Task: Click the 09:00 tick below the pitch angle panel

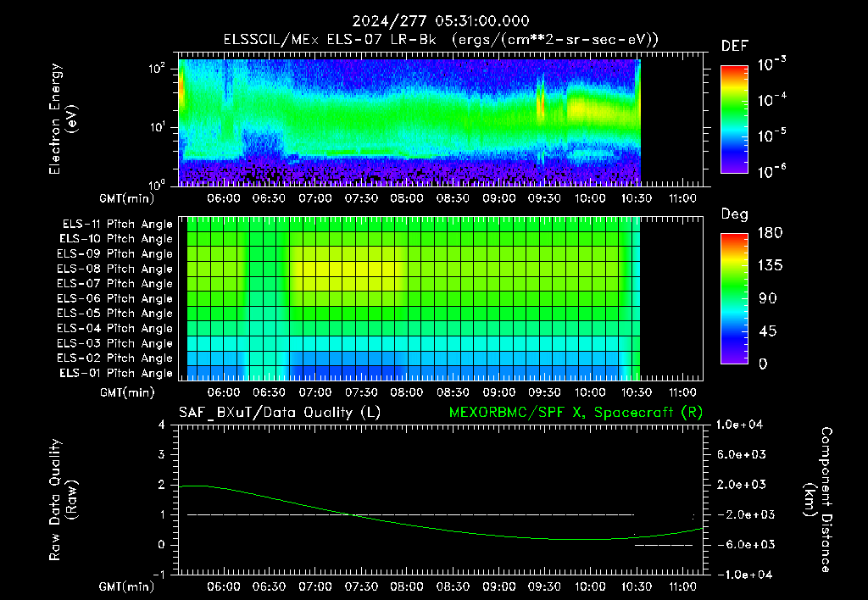Action: coord(498,393)
